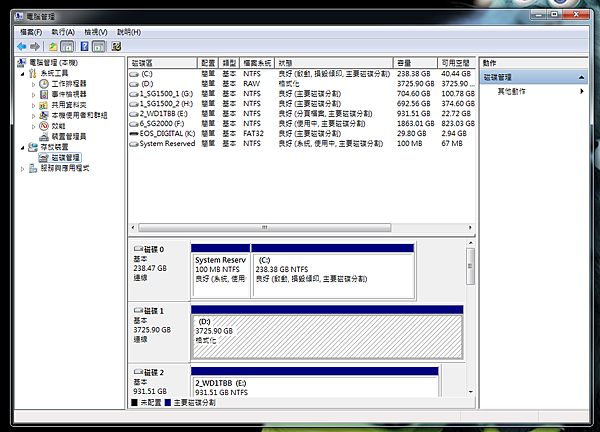Open 效能 performance icon
The width and height of the screenshot is (600, 432).
pos(44,126)
